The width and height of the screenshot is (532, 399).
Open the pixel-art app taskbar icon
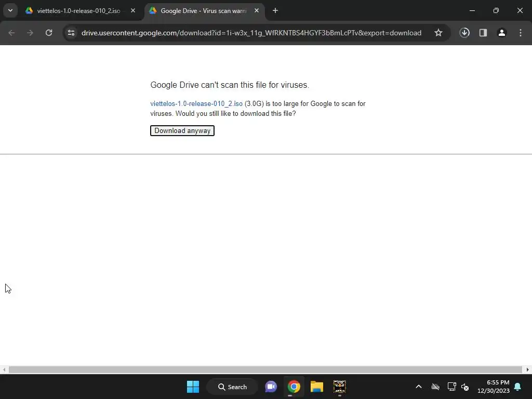[340, 387]
